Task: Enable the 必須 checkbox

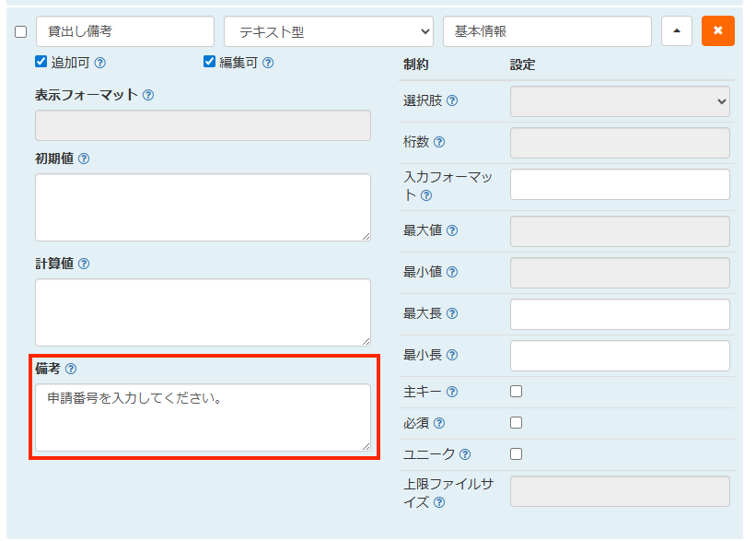Action: 516,422
